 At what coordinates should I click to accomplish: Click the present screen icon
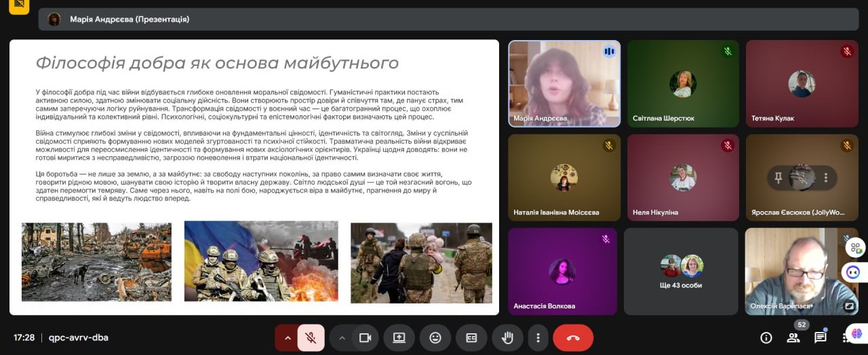point(399,337)
